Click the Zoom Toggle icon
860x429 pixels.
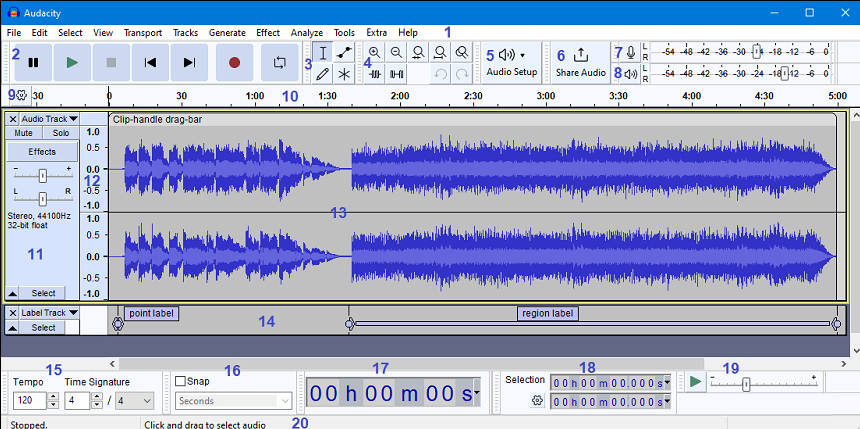pyautogui.click(x=462, y=53)
